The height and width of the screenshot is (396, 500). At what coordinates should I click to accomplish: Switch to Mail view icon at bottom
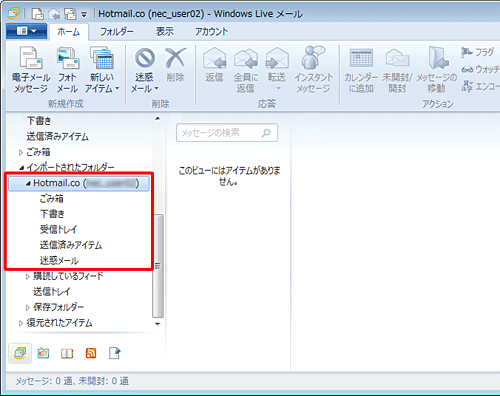point(20,353)
